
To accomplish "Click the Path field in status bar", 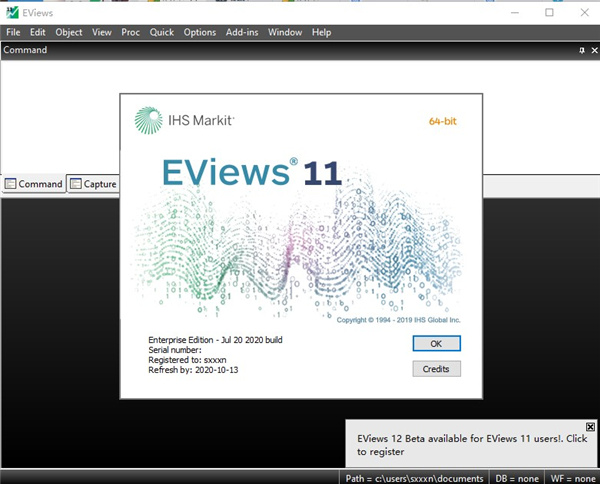I will point(414,477).
